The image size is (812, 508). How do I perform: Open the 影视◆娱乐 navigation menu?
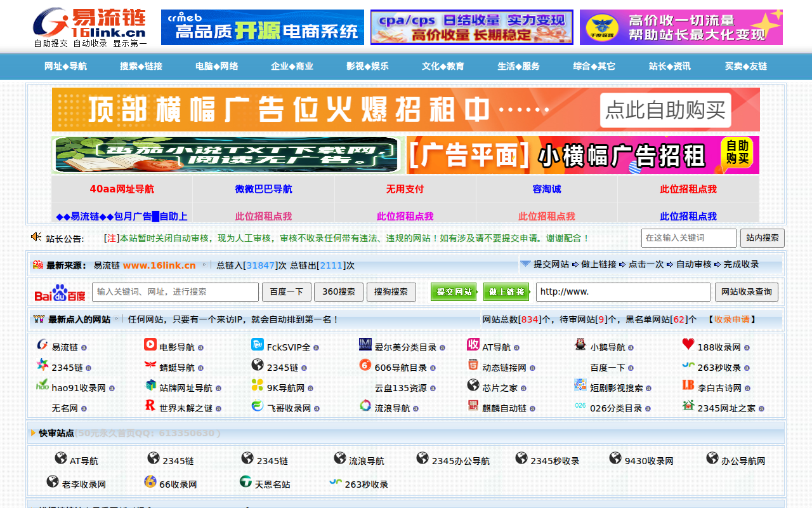pos(368,66)
